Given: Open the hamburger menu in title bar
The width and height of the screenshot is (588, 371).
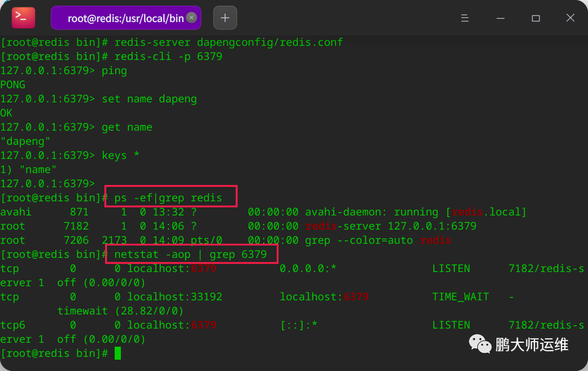Looking at the screenshot, I should coord(465,18).
